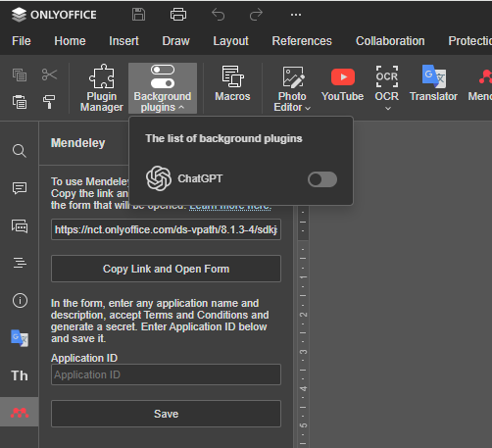The image size is (492, 448).
Task: Click the Copy style paint roller icon
Action: (49, 102)
